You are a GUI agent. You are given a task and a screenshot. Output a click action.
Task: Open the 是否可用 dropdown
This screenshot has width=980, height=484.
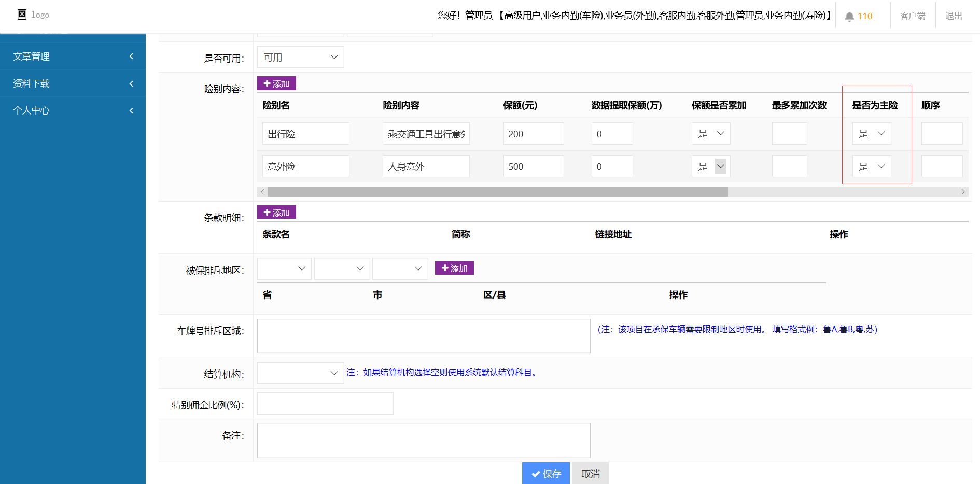300,58
